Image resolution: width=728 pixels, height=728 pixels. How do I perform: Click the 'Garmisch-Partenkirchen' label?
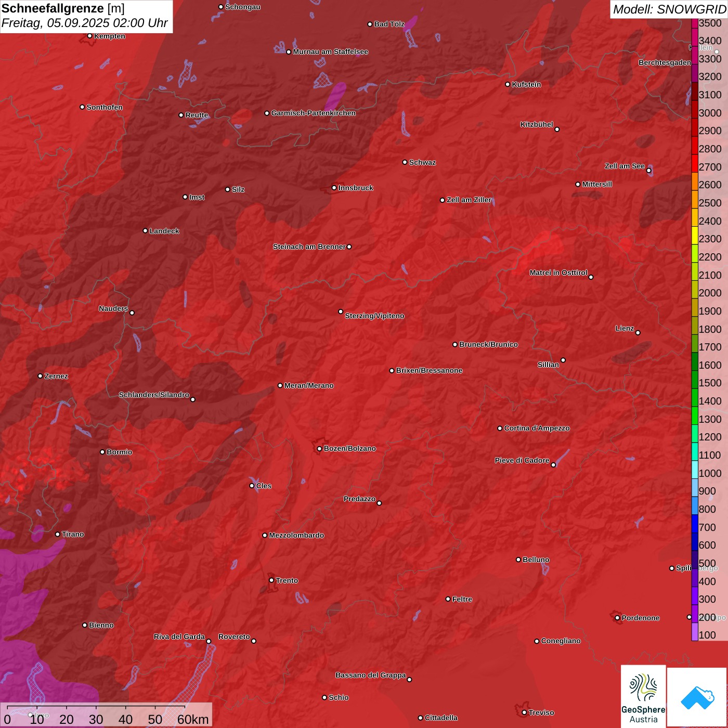[314, 113]
